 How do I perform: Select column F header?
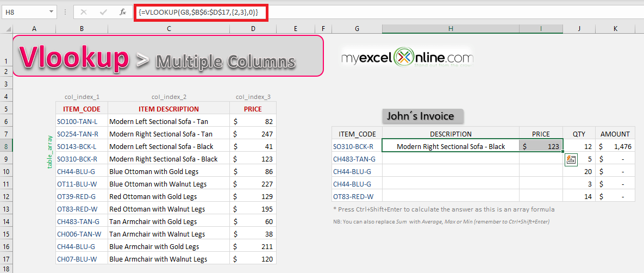[x=323, y=28]
